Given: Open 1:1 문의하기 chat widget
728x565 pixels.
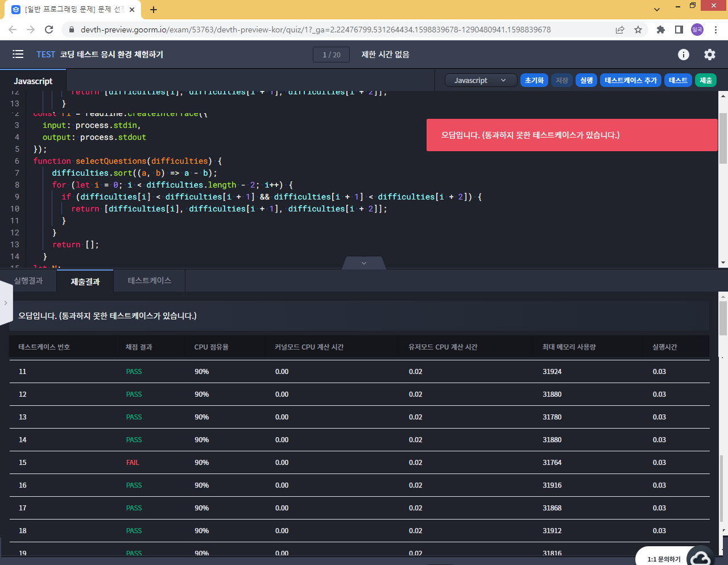Looking at the screenshot, I should [675, 557].
